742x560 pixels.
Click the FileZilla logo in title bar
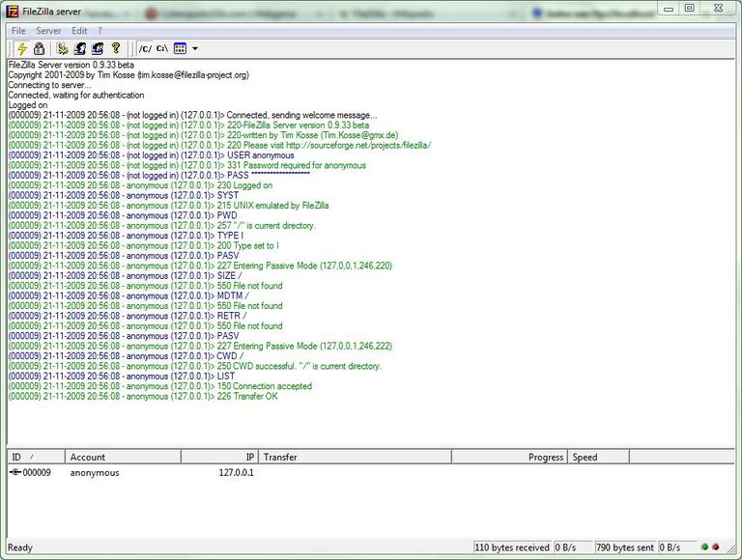13,11
